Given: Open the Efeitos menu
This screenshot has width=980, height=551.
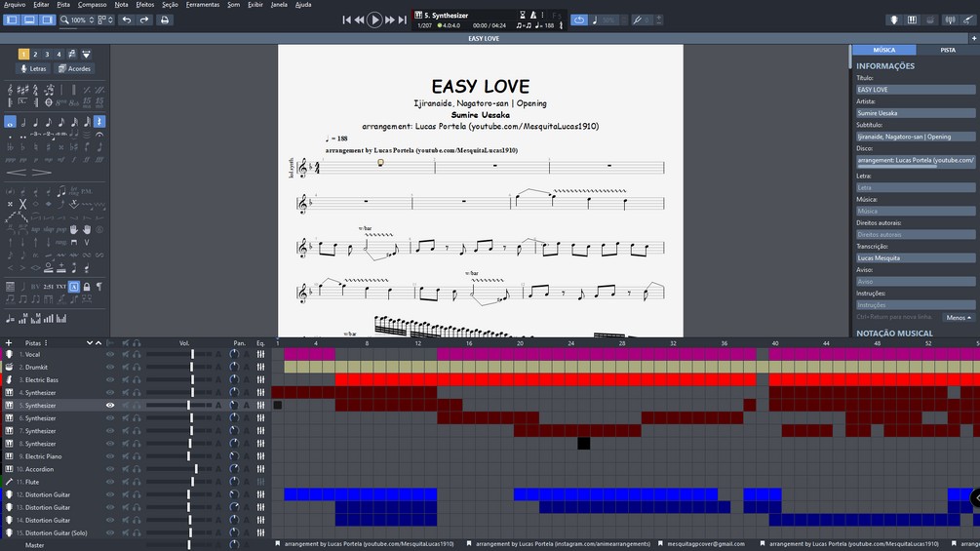Looking at the screenshot, I should click(145, 4).
